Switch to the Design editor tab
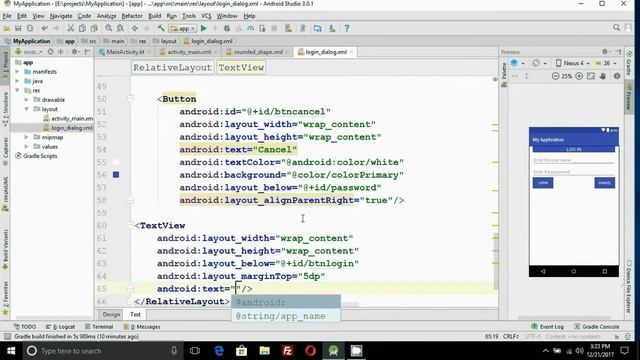This screenshot has height=360, width=640. coord(111,315)
